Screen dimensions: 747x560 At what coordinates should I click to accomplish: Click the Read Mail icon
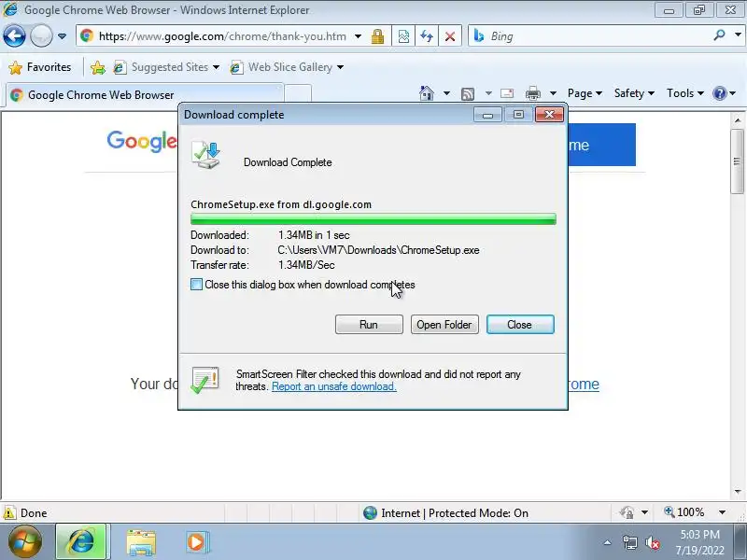(x=507, y=93)
